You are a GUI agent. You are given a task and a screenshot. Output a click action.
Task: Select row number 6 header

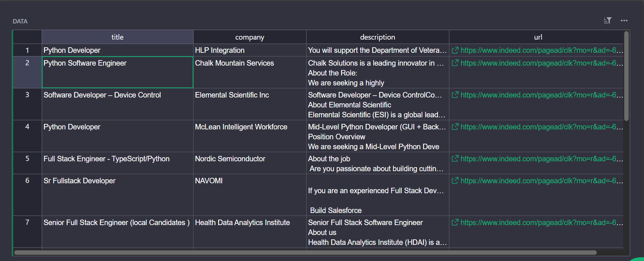(x=27, y=195)
